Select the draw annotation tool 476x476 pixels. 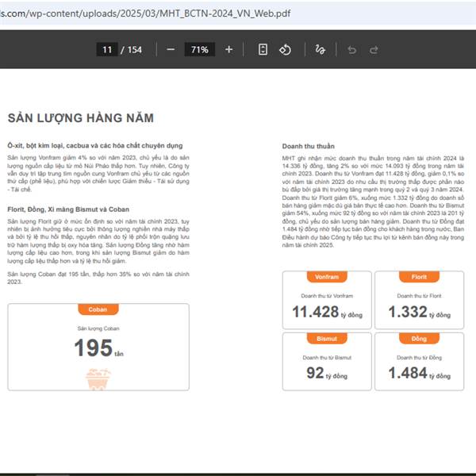pos(320,49)
